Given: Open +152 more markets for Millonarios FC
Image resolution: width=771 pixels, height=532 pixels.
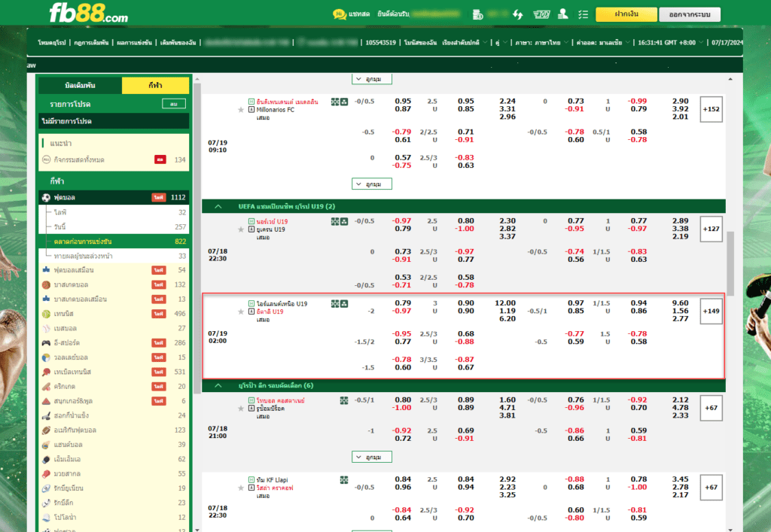Looking at the screenshot, I should (x=711, y=110).
